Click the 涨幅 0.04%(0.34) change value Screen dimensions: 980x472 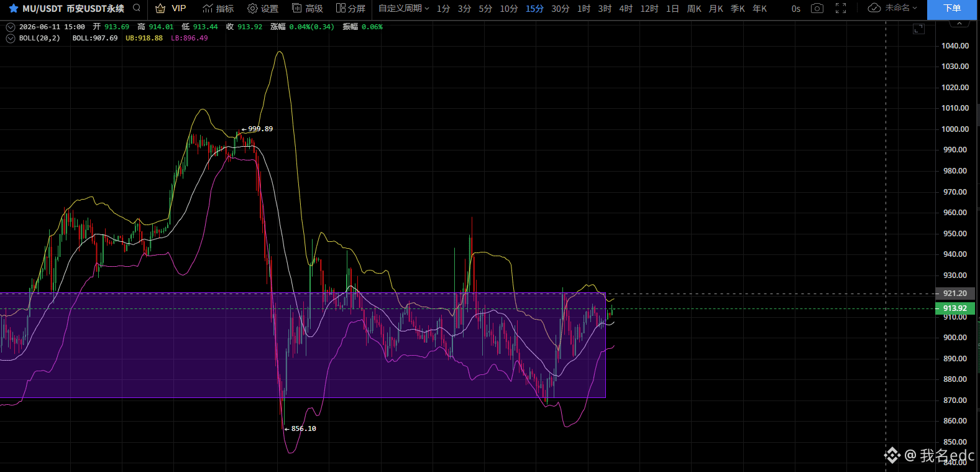(x=302, y=27)
